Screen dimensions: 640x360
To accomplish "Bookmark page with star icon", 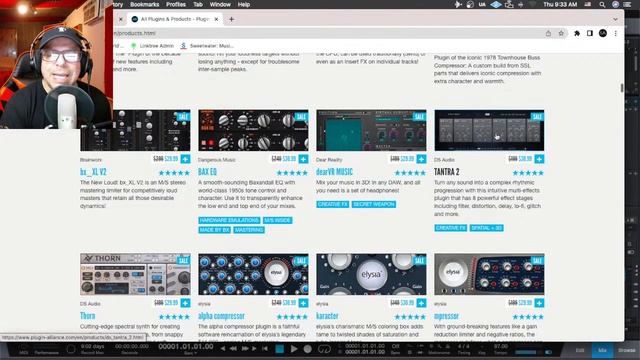I will point(561,33).
